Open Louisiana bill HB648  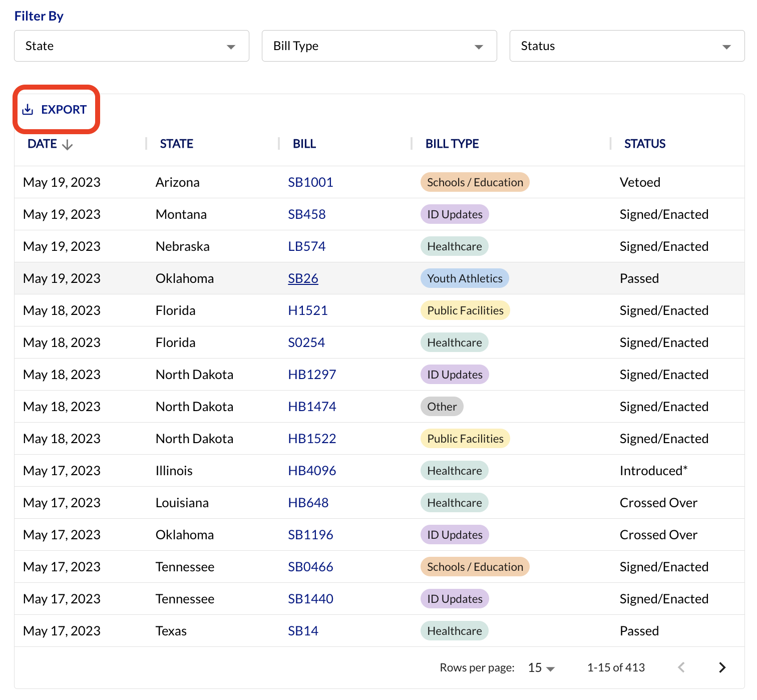coord(309,503)
